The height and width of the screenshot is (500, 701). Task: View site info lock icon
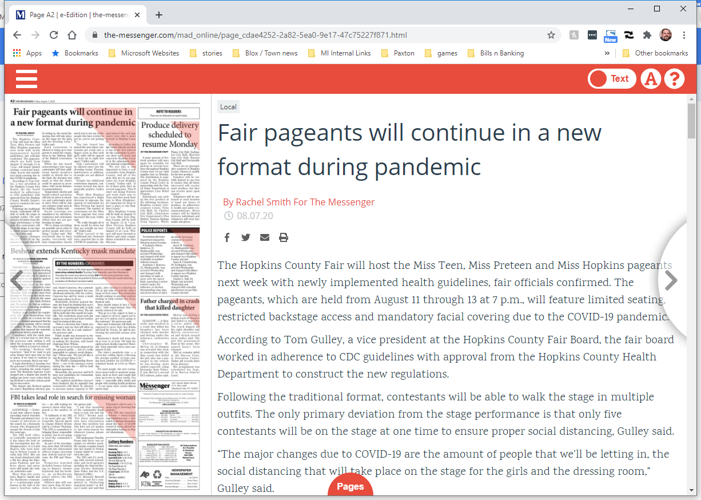coord(94,35)
